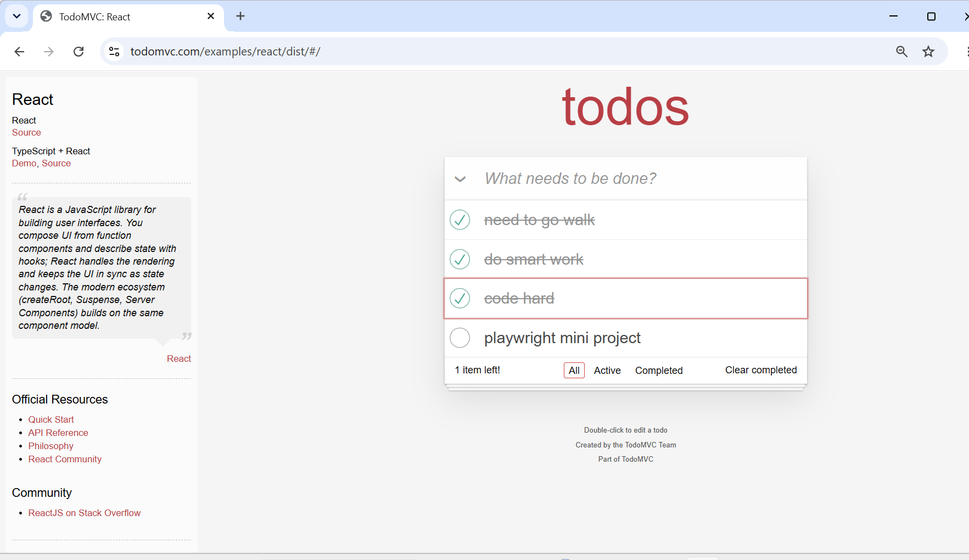Toggle all todos with chevron arrow

[x=460, y=179]
